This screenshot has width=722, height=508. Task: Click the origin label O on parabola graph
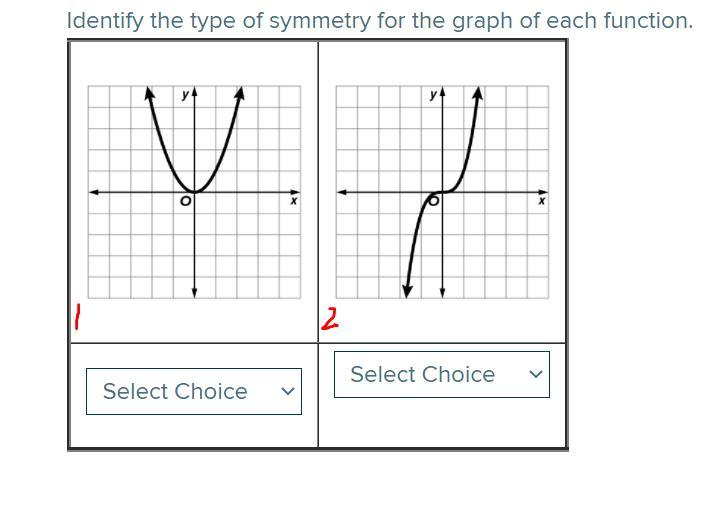[185, 201]
